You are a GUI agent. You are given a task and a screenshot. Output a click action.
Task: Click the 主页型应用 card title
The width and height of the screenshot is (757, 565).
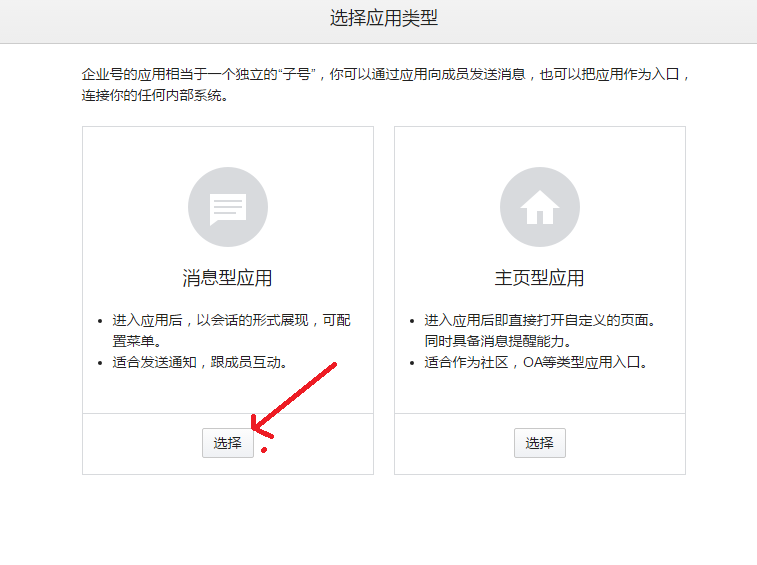coord(539,278)
